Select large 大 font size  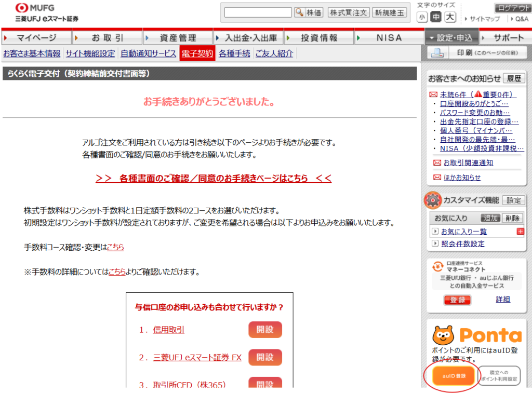[x=450, y=17]
